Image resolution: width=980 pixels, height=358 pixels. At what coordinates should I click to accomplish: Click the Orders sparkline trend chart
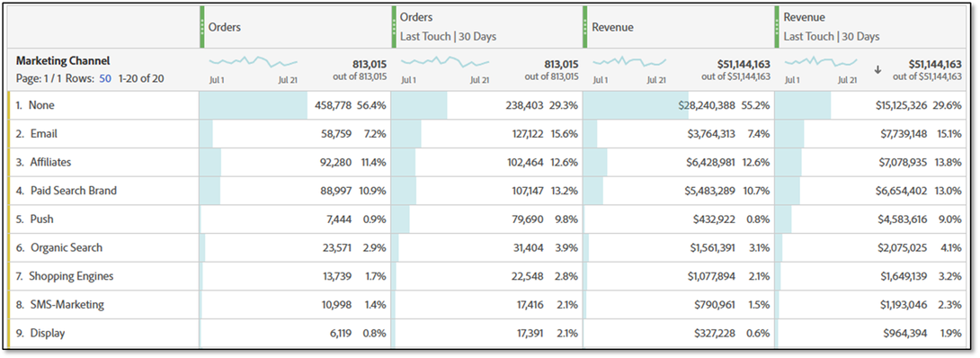point(254,62)
